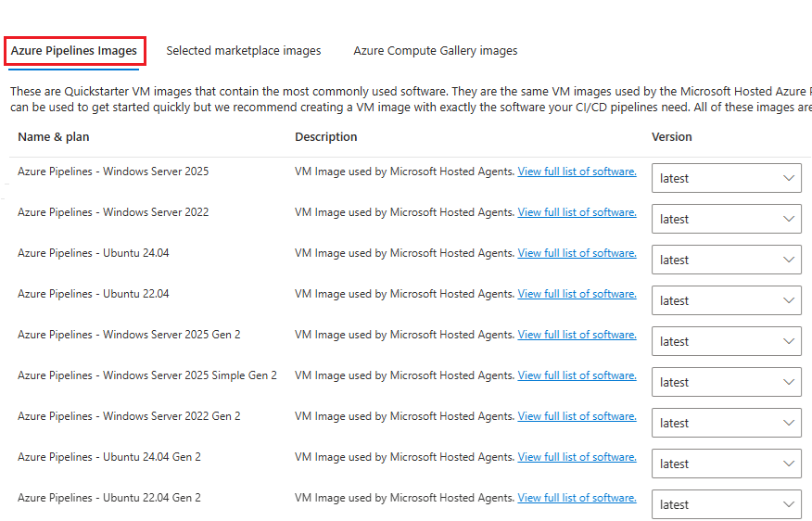
Task: Select Azure Pipelines - Windows Server 2022 Gen 2 name
Action: coord(129,416)
